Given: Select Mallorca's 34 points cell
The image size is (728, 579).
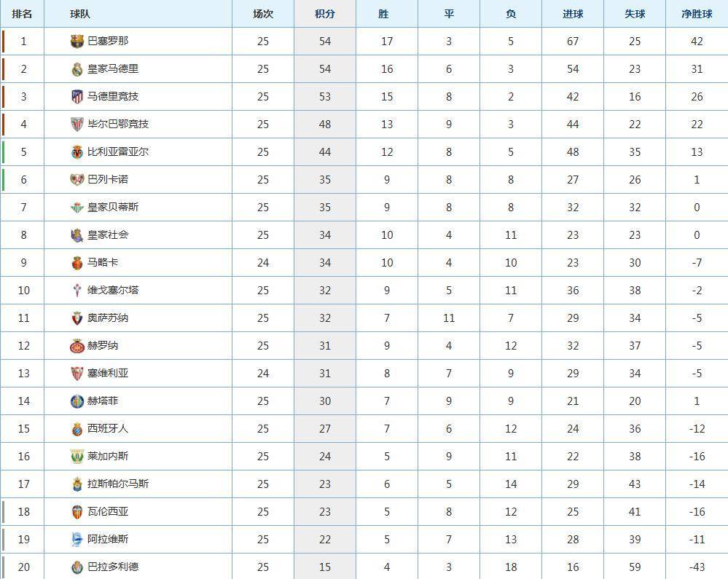Looking at the screenshot, I should coord(325,263).
